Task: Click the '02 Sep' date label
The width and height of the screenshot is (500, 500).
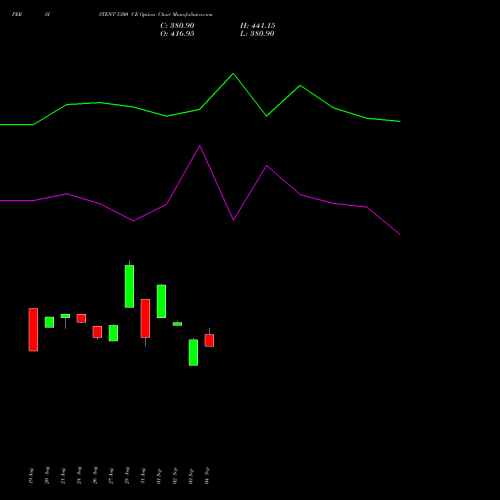Action: click(175, 476)
